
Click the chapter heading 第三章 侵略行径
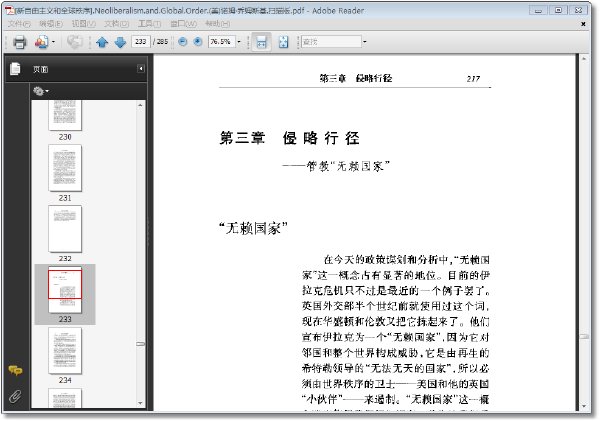[290, 138]
